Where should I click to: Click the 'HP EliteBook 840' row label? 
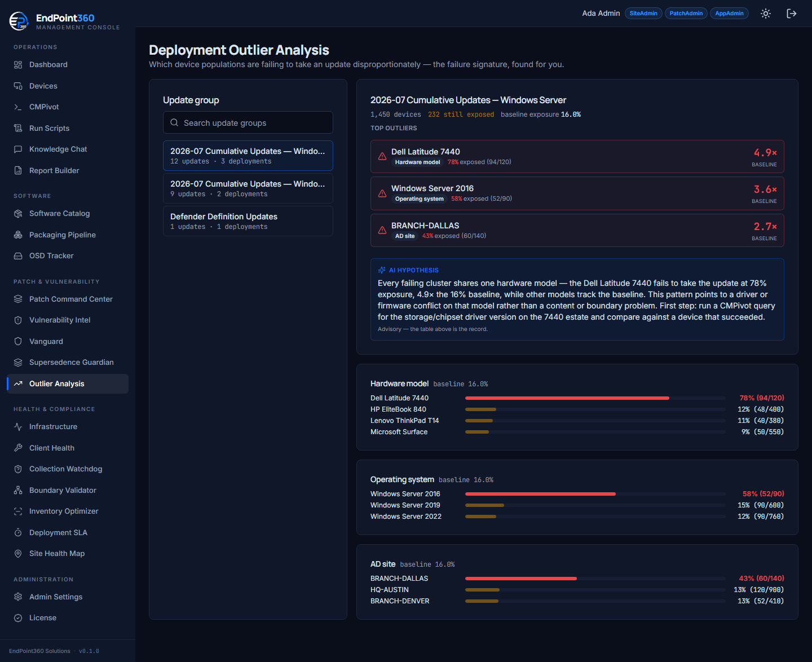point(398,409)
